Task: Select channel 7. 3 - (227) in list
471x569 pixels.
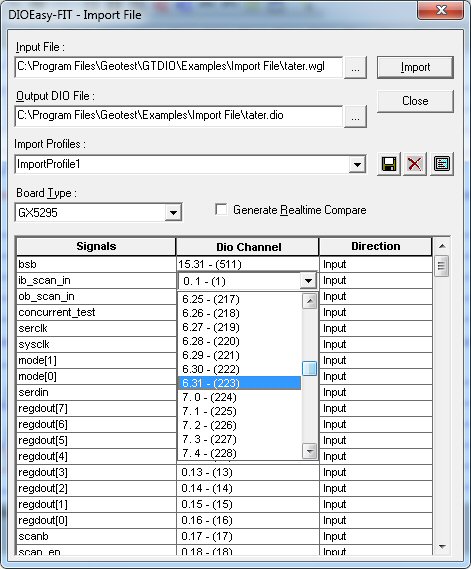Action: tap(239, 439)
